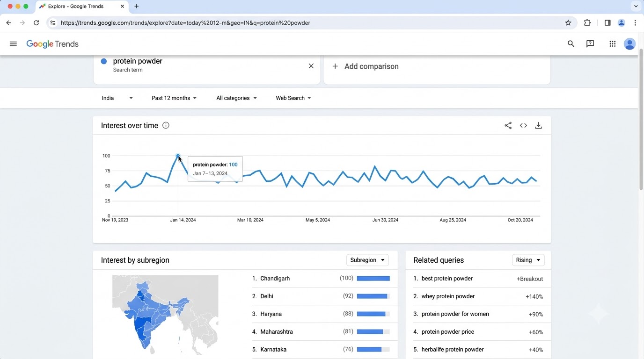Image resolution: width=644 pixels, height=359 pixels.
Task: Open a new browser tab
Action: pos(137,7)
